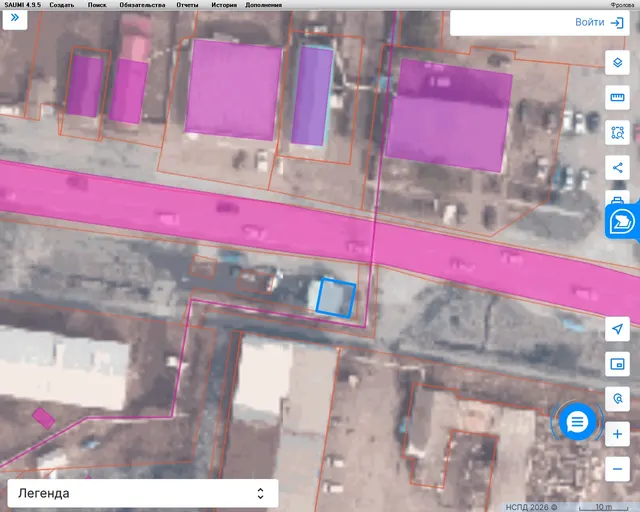
Task: Expand the side panel with double chevron
Action: click(x=15, y=18)
